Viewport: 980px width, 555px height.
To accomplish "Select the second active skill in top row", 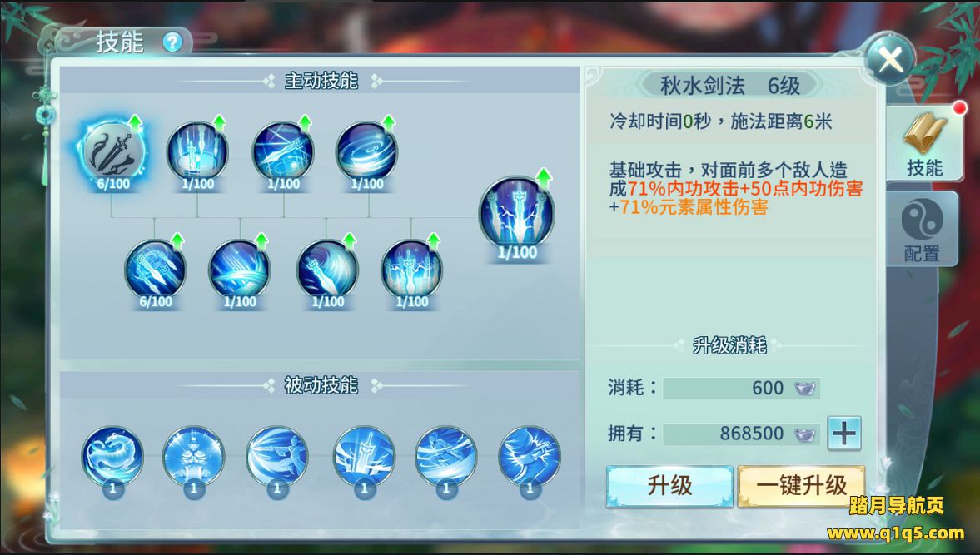I will point(197,151).
